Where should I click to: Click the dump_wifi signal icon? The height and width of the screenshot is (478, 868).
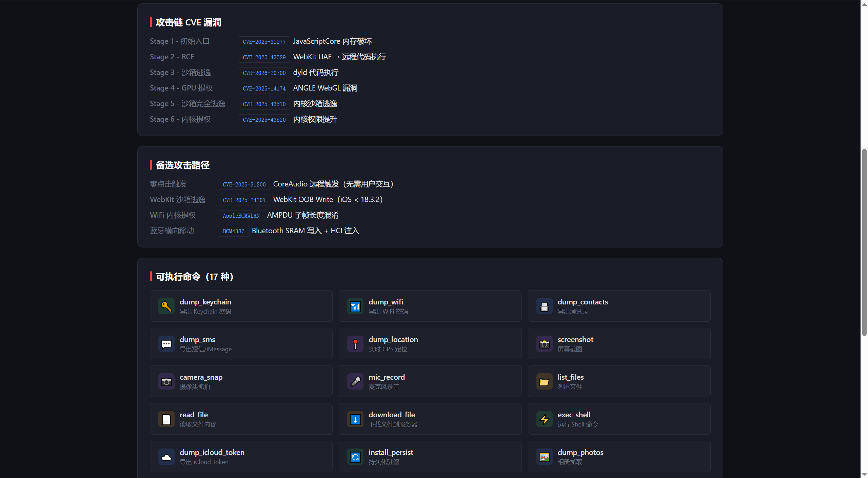[x=355, y=306]
